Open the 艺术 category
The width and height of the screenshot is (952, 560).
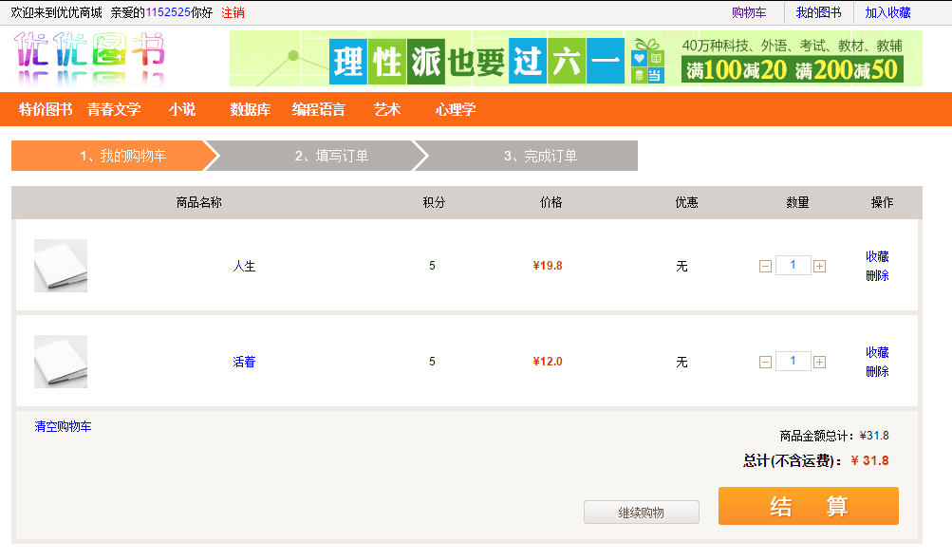point(386,109)
